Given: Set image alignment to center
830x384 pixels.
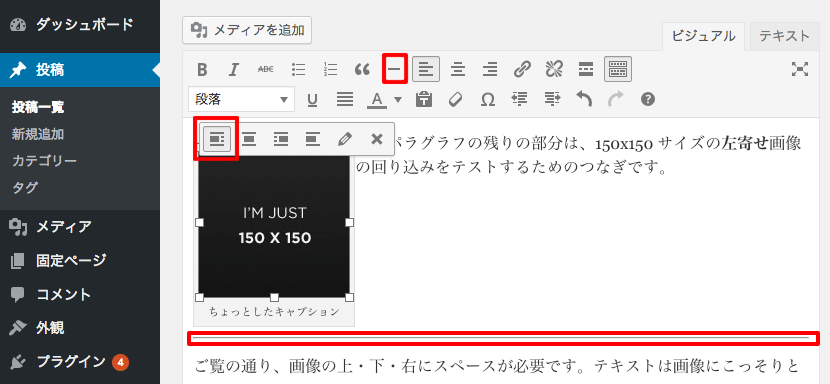Looking at the screenshot, I should click(249, 139).
